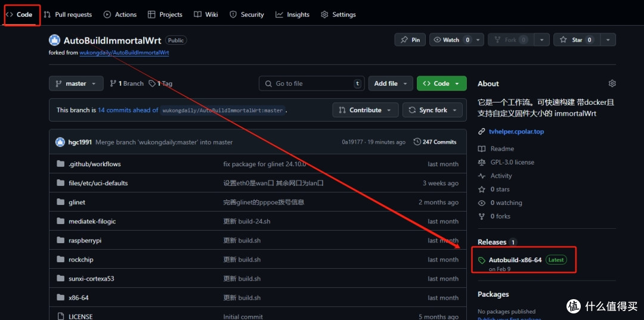
Task: View the Insights tab
Action: click(292, 14)
